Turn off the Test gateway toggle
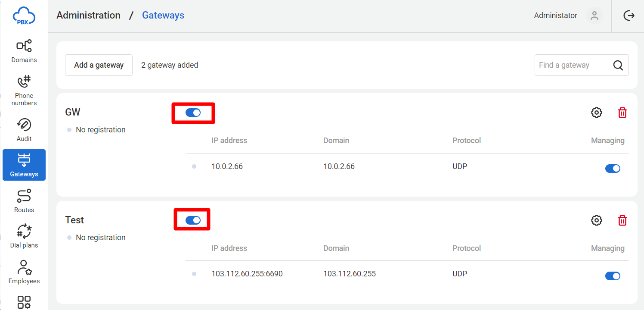 pyautogui.click(x=193, y=220)
